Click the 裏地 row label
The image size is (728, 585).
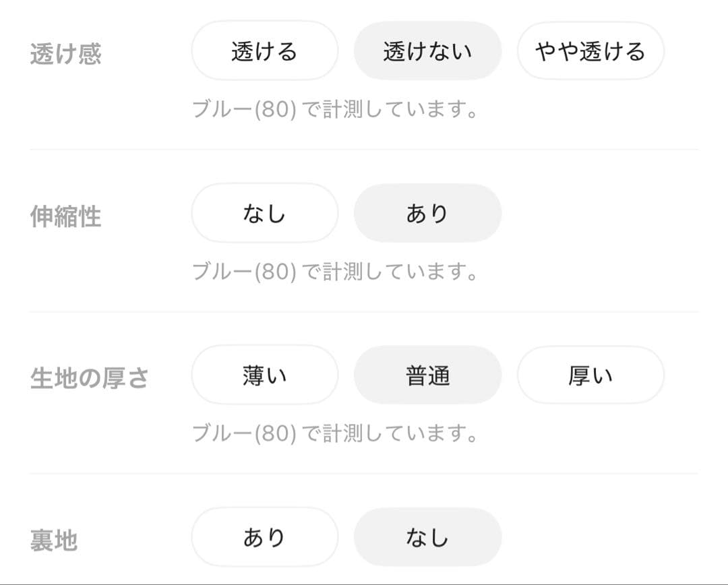tap(53, 541)
